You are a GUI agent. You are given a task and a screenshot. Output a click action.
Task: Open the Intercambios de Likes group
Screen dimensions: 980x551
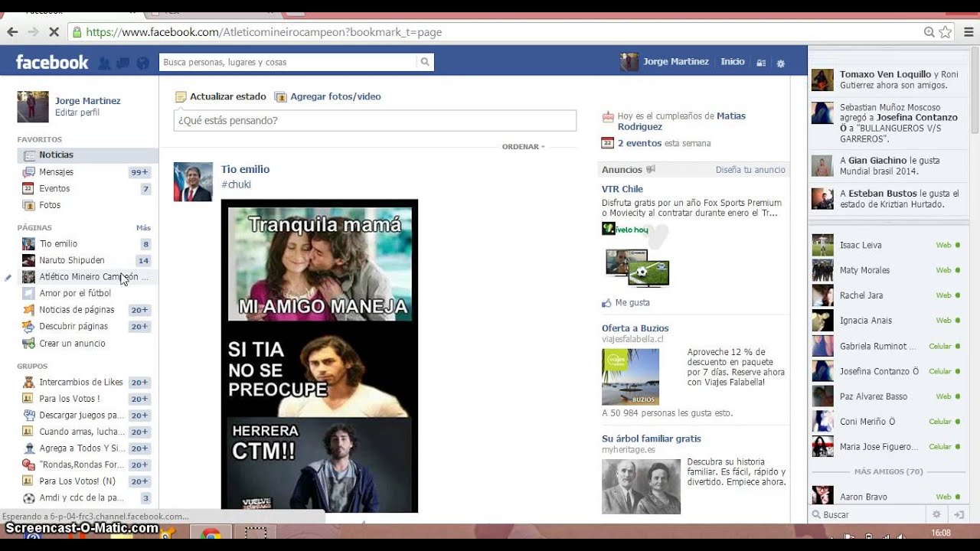(87, 382)
